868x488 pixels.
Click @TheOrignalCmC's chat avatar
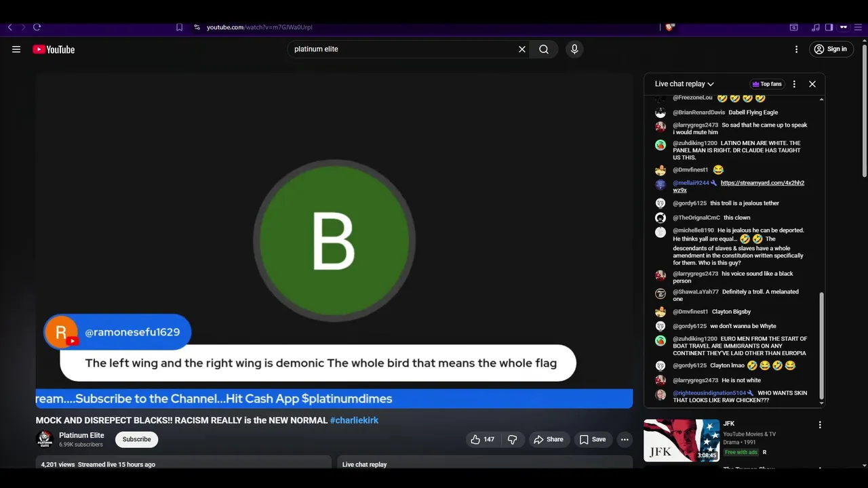[660, 218]
